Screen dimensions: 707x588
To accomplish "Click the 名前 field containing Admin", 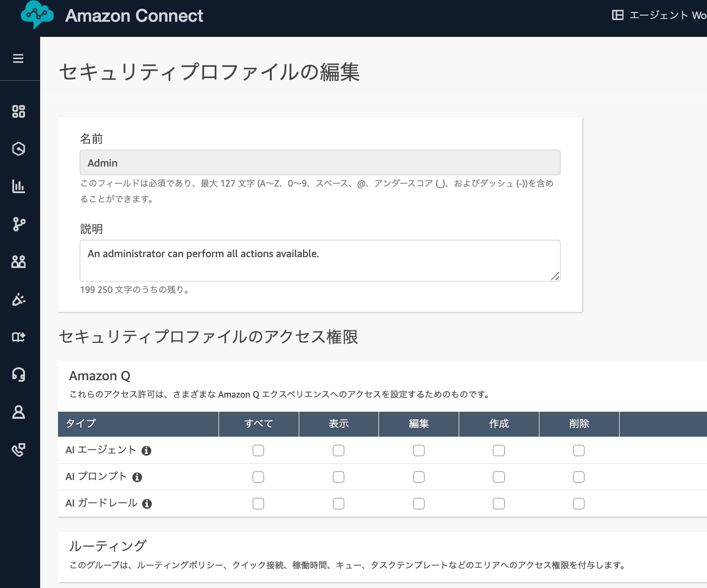I will (320, 163).
